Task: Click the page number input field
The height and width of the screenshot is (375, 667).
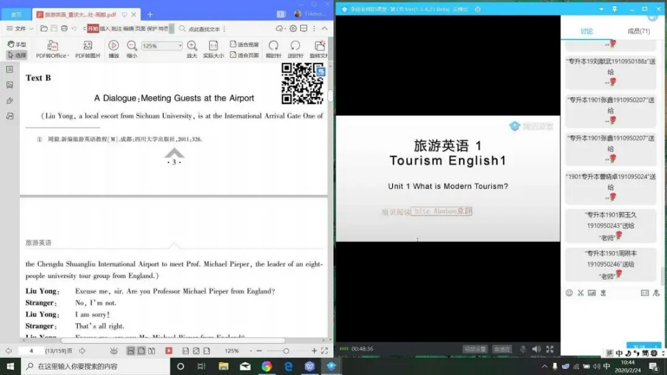Action: [31, 351]
